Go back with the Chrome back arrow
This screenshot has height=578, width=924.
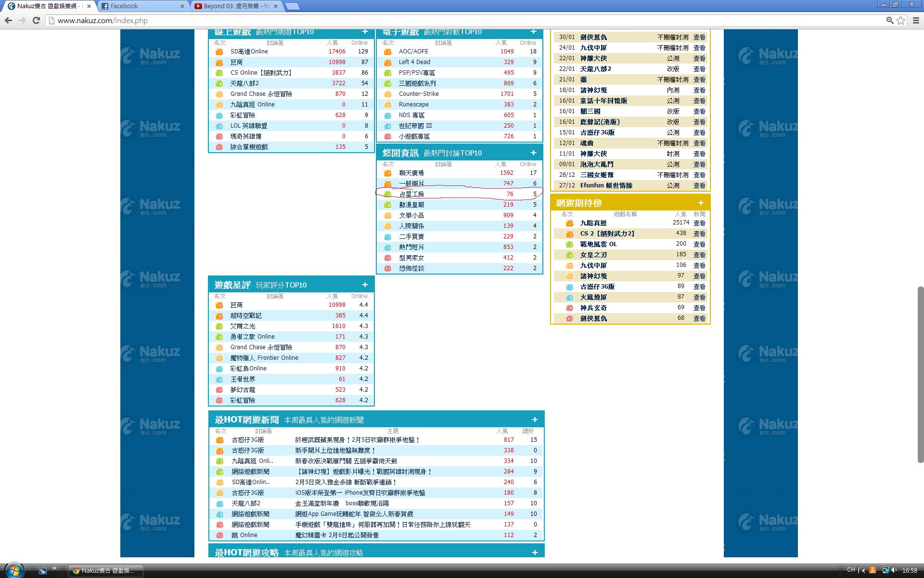point(8,20)
